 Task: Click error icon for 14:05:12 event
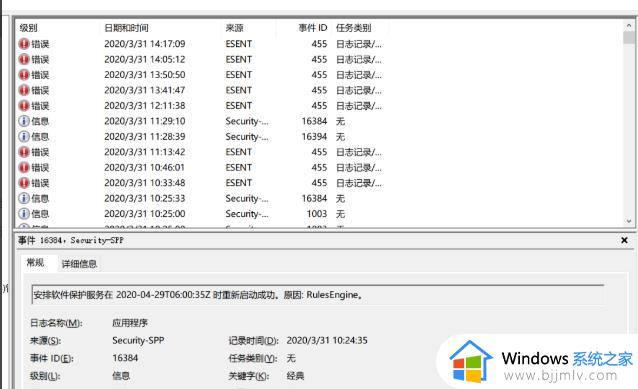pos(24,59)
